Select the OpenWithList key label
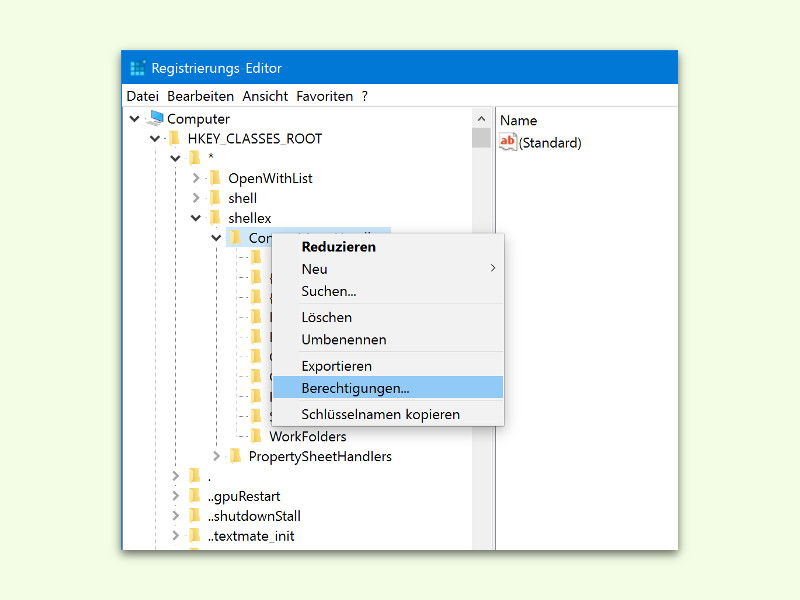 point(270,179)
